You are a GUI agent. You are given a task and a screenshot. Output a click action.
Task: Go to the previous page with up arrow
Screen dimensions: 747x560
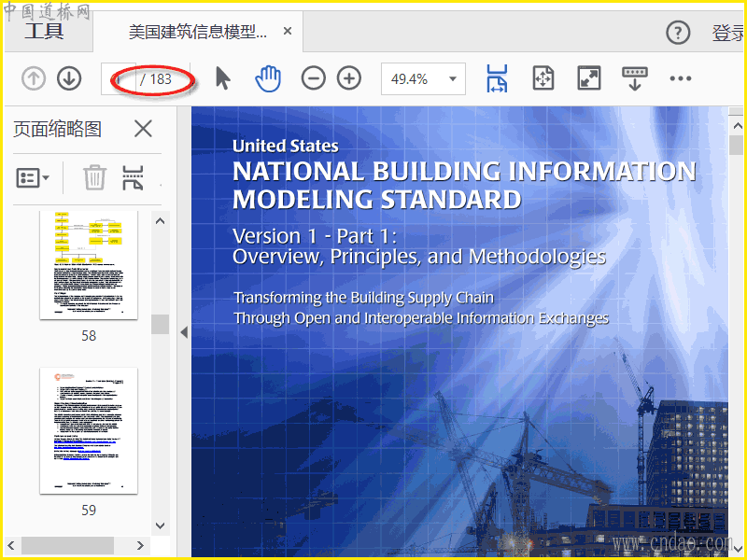(x=34, y=79)
